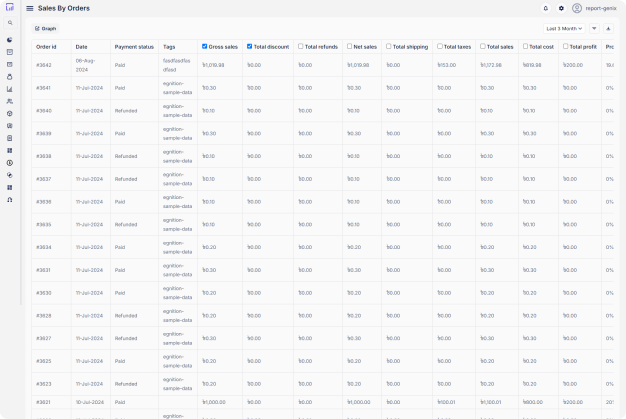626x419 pixels.
Task: Open the filter triangle button next to date range
Action: (594, 29)
